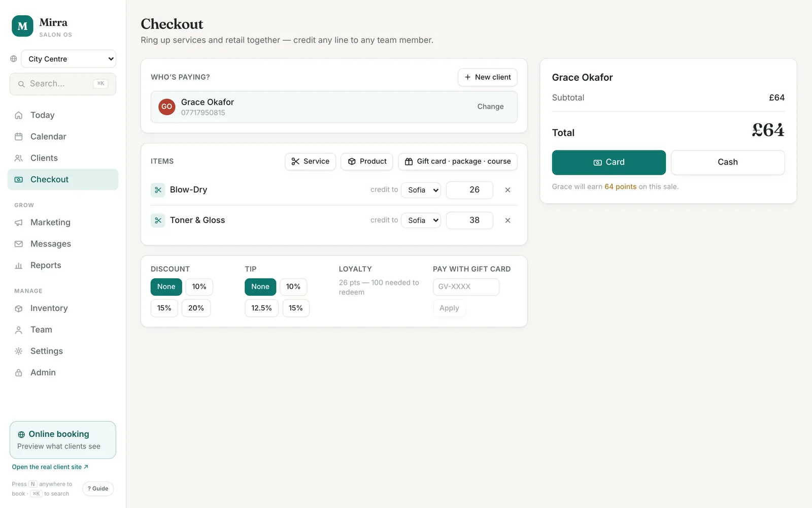Click the '64 points' loyalty text

(x=620, y=187)
